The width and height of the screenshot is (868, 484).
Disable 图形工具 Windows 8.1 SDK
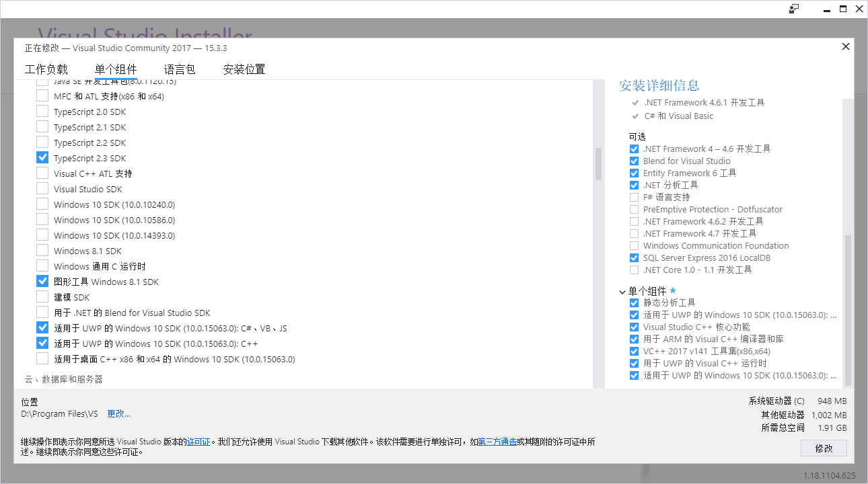point(42,281)
